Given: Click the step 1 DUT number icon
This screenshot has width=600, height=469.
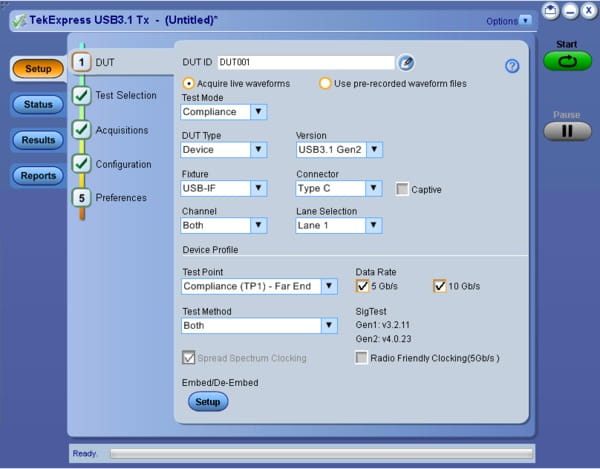Looking at the screenshot, I should pos(82,62).
